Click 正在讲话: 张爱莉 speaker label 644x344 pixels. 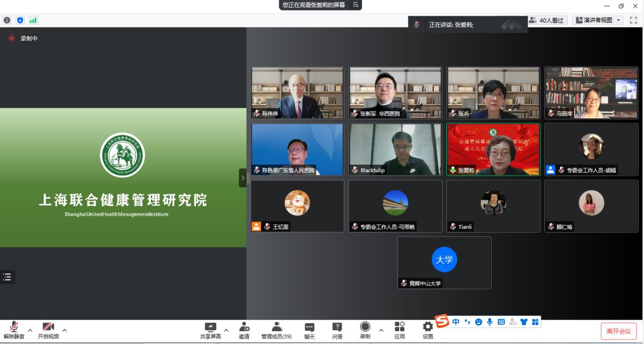pyautogui.click(x=451, y=24)
